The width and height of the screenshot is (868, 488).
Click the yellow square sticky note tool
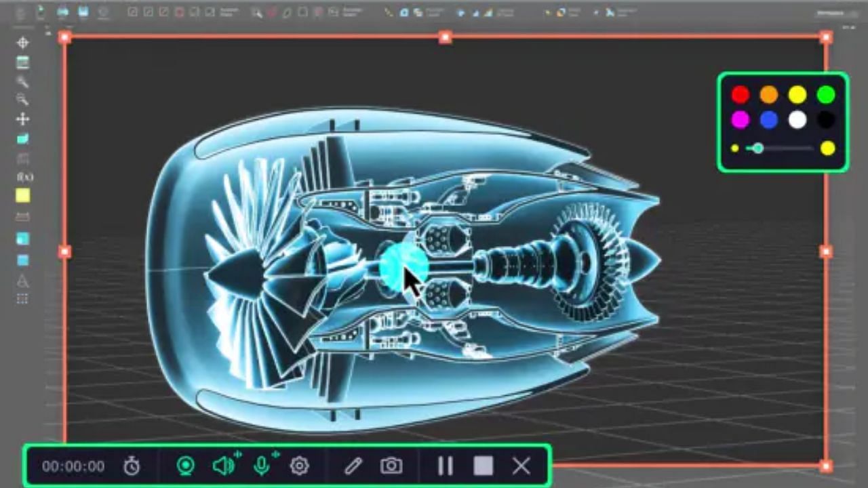click(x=23, y=196)
